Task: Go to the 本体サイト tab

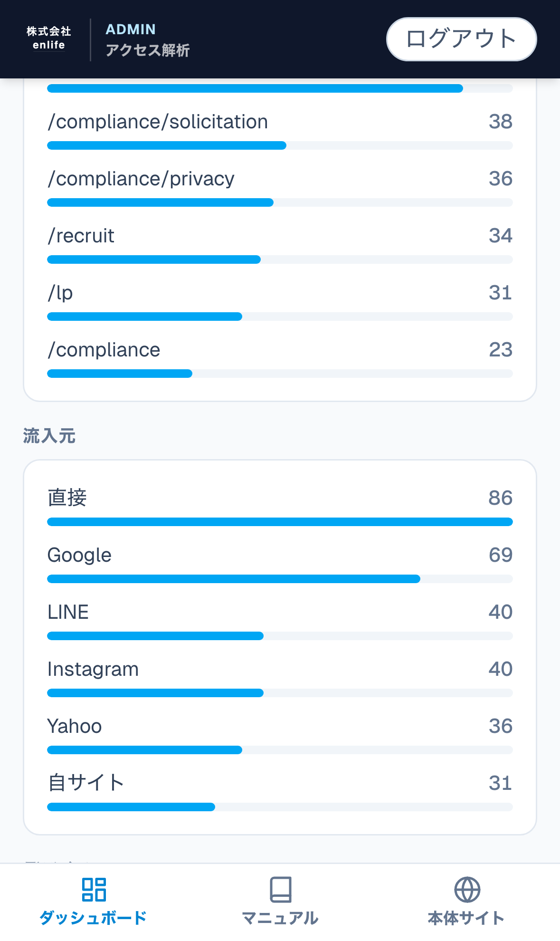Action: tap(466, 918)
